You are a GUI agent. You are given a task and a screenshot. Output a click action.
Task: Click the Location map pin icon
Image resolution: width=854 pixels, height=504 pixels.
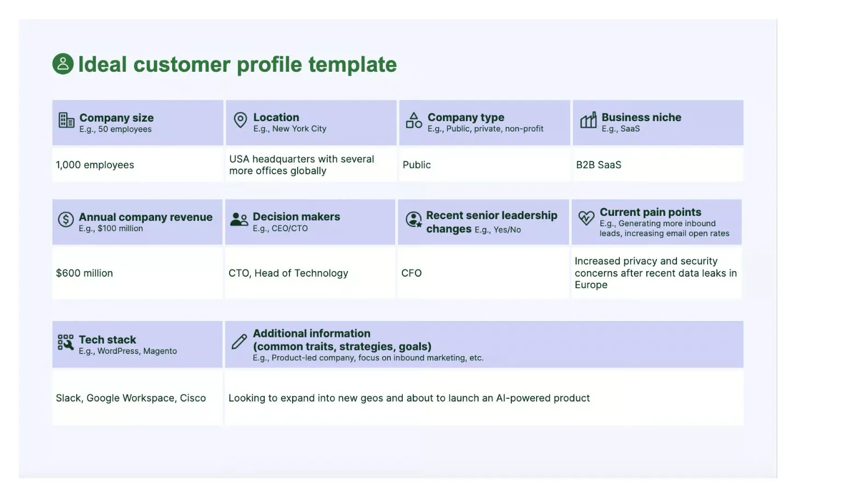click(x=240, y=120)
